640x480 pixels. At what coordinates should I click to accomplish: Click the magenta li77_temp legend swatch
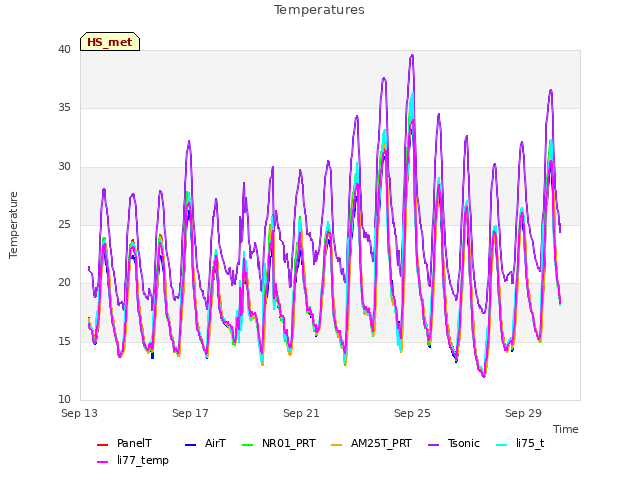click(x=102, y=462)
